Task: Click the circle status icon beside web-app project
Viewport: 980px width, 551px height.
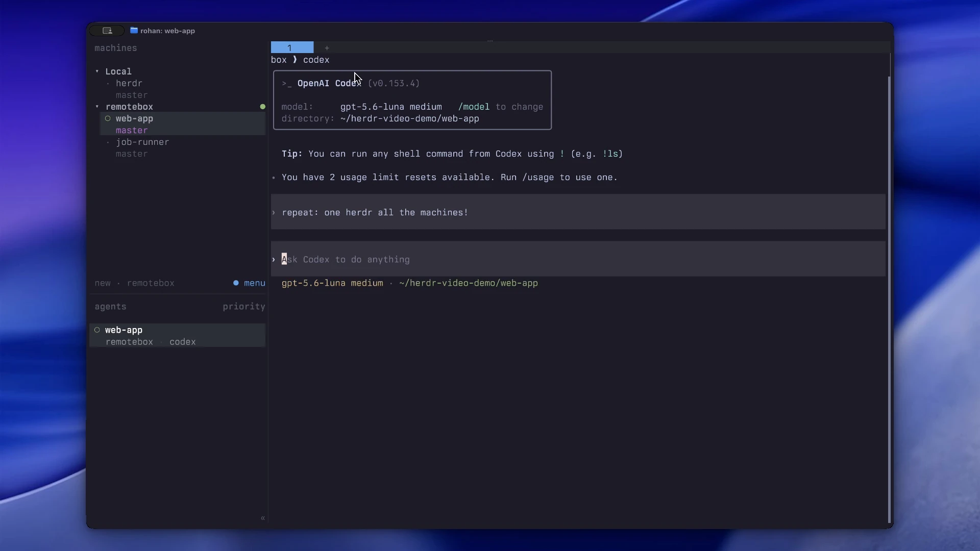Action: tap(108, 118)
